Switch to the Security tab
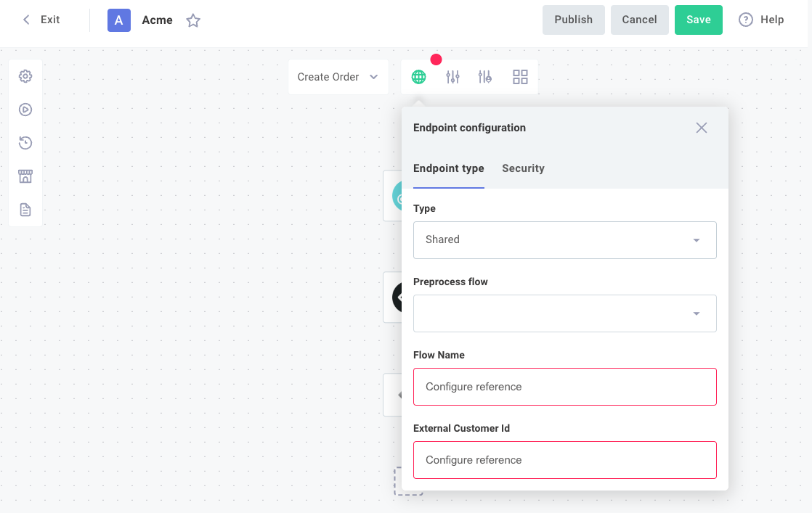The height and width of the screenshot is (513, 812). click(x=523, y=168)
